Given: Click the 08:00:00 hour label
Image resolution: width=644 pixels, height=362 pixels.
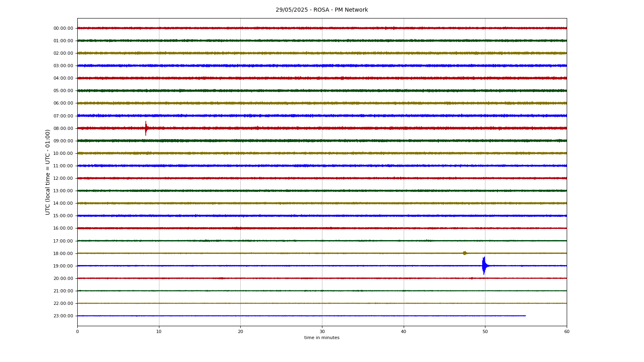Looking at the screenshot, I should (63, 128).
